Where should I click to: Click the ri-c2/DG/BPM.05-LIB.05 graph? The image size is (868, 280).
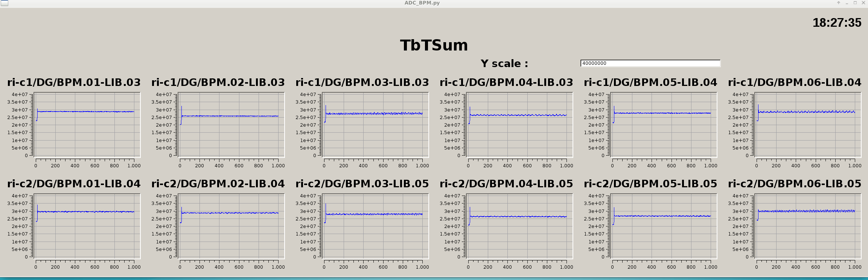tap(664, 226)
